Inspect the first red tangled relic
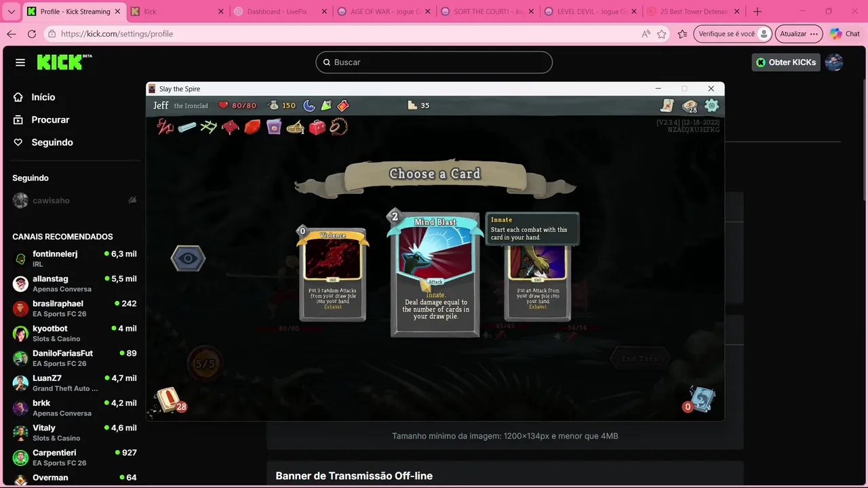Viewport: 868px width, 488px height. tap(165, 126)
